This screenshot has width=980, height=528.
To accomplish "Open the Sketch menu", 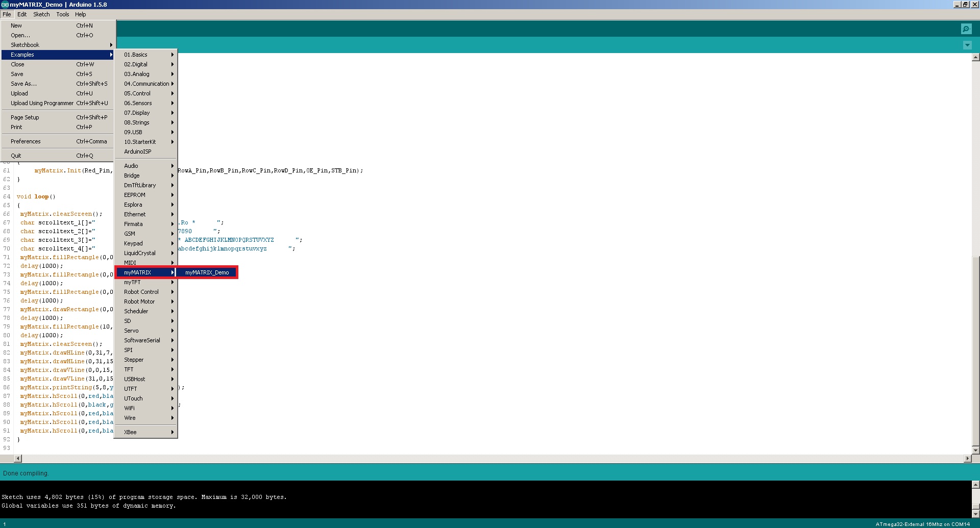I will click(41, 14).
